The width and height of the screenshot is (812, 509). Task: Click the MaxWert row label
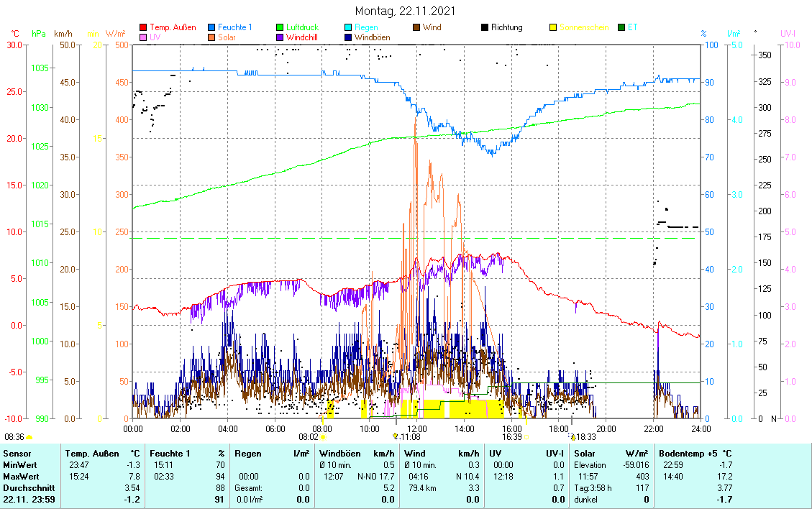tap(19, 477)
